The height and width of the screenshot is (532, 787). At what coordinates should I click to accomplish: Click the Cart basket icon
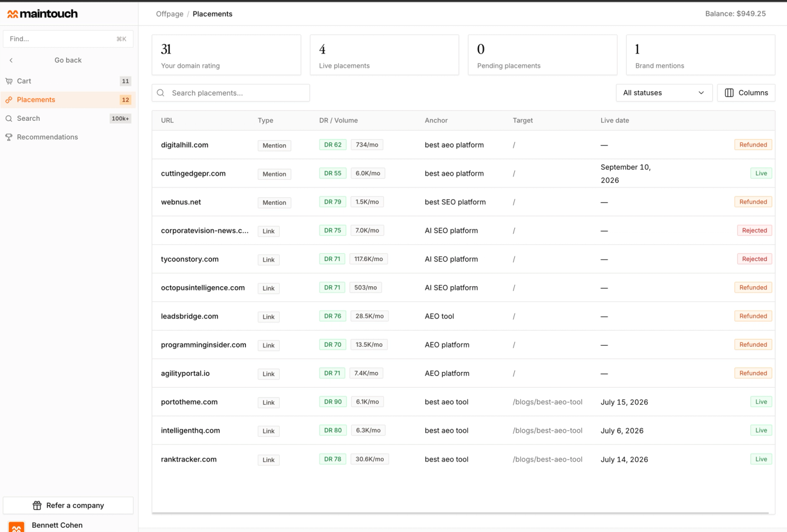pyautogui.click(x=9, y=81)
